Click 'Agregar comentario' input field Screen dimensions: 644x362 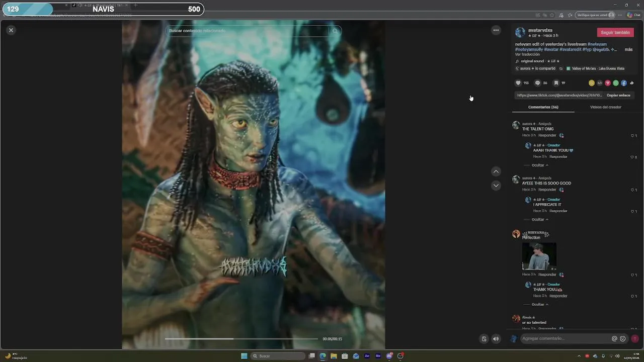click(x=565, y=339)
